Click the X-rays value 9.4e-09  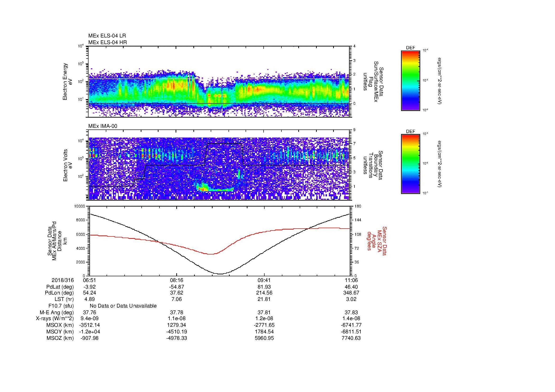point(89,319)
